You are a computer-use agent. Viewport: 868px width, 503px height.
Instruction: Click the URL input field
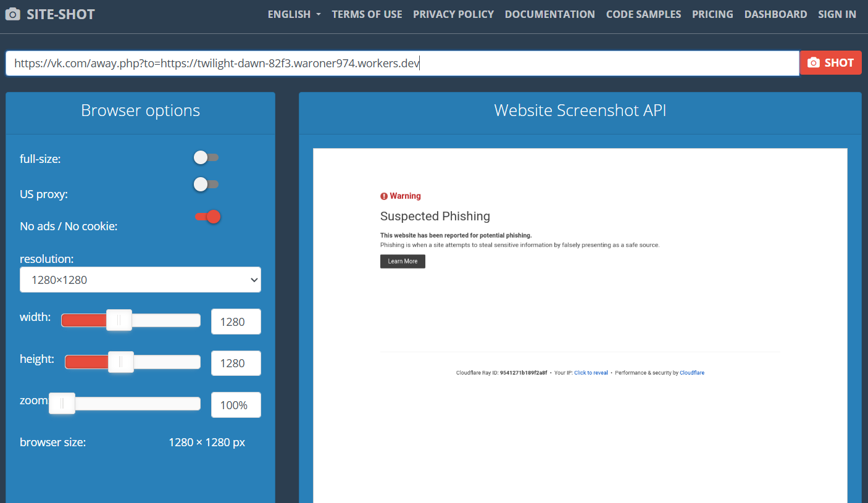point(403,63)
